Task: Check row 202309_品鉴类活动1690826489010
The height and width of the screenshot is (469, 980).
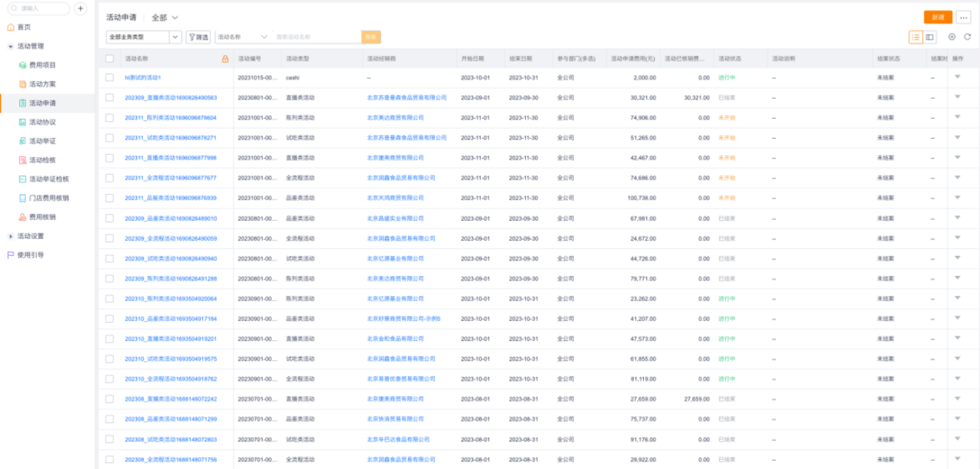Action: (x=109, y=218)
